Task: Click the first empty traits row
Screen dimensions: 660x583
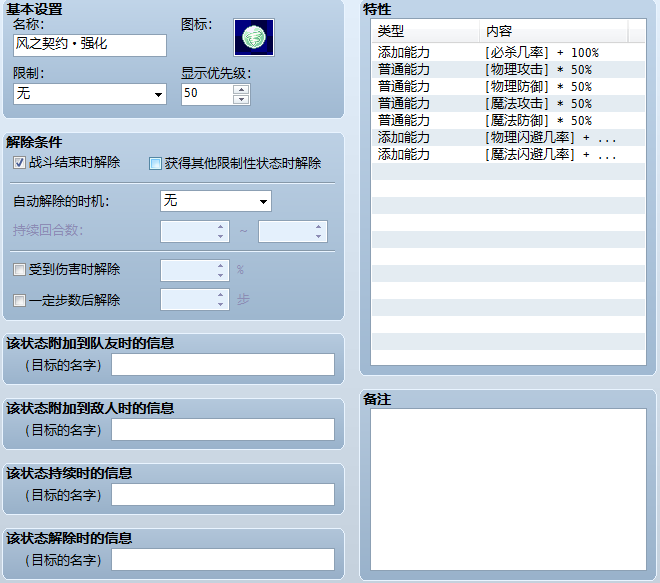Action: click(508, 172)
